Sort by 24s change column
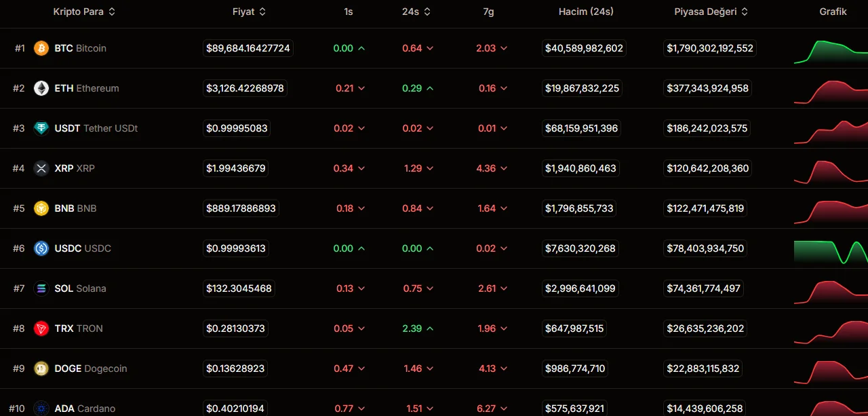 [x=416, y=12]
